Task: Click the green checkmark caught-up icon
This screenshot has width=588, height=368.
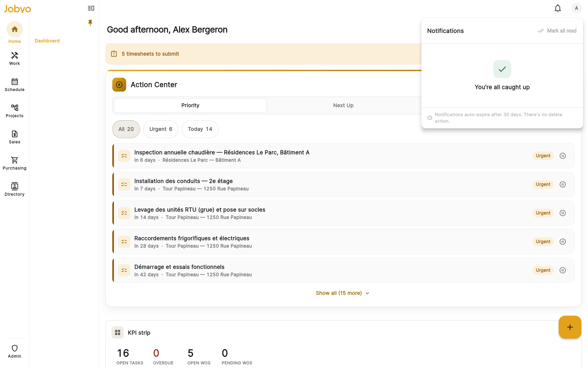Action: [x=502, y=69]
